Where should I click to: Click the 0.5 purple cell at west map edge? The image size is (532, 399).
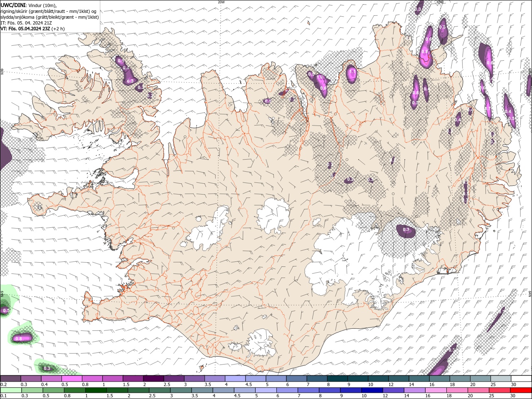click(x=5, y=310)
